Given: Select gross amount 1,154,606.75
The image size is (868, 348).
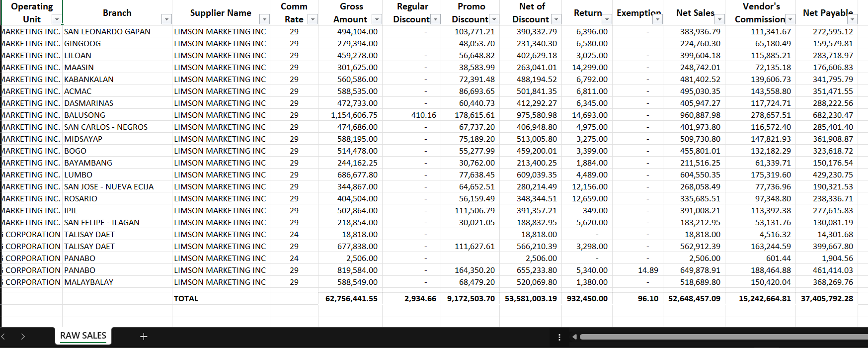Looking at the screenshot, I should coord(350,115).
